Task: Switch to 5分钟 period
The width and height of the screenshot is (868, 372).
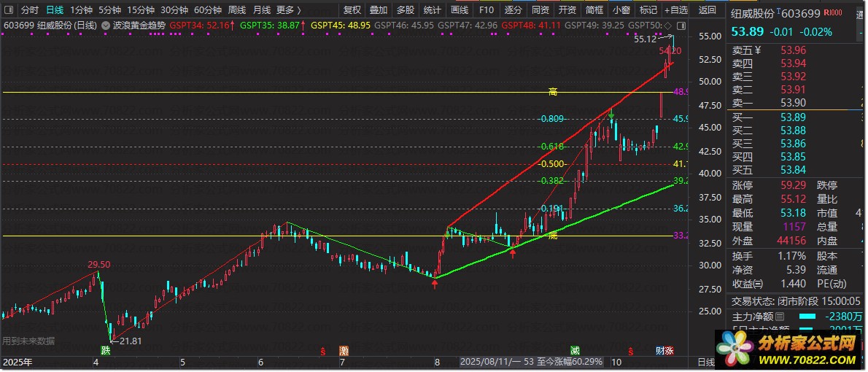Action: [x=109, y=10]
